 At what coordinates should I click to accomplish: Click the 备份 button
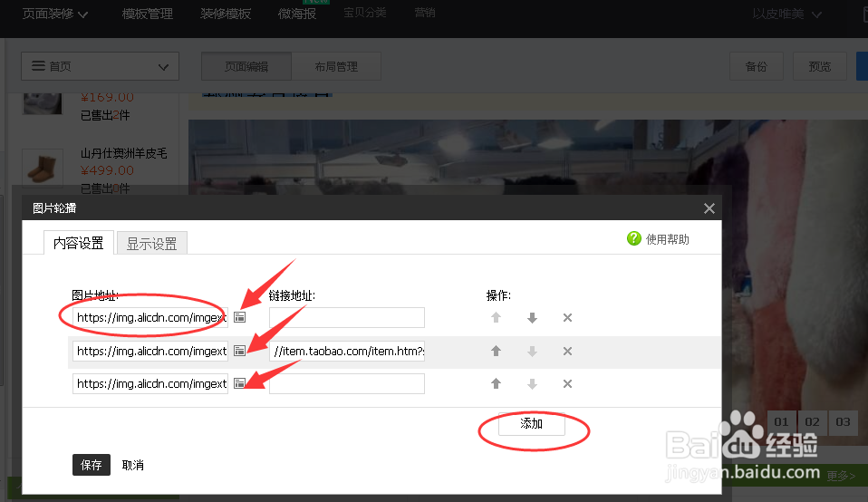[757, 66]
